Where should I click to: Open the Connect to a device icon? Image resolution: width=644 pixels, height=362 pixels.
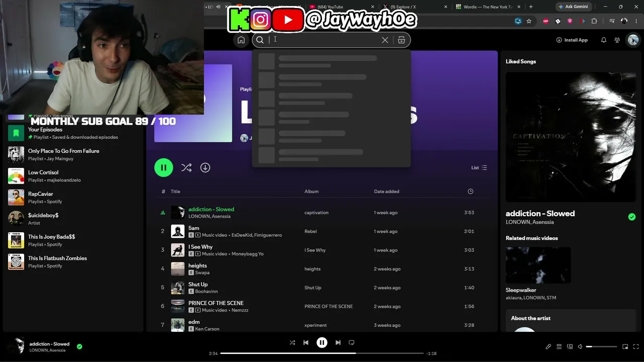coord(570,346)
